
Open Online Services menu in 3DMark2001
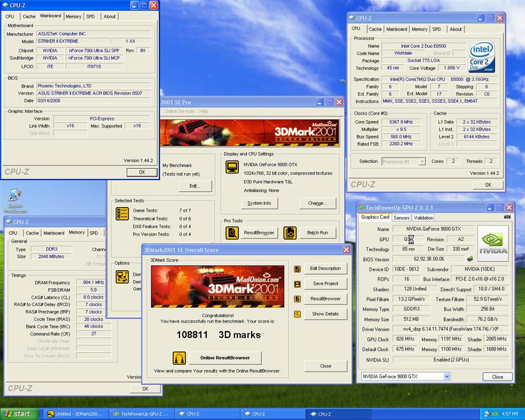tap(179, 111)
